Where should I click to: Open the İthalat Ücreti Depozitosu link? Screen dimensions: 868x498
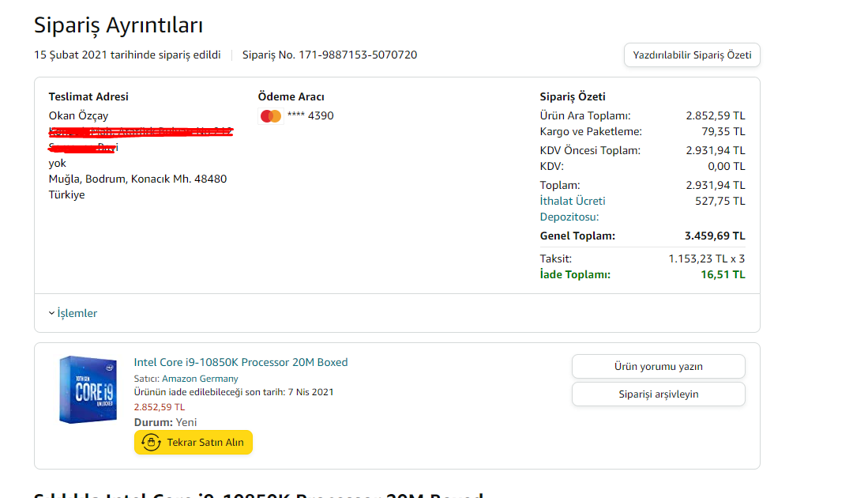click(x=573, y=209)
